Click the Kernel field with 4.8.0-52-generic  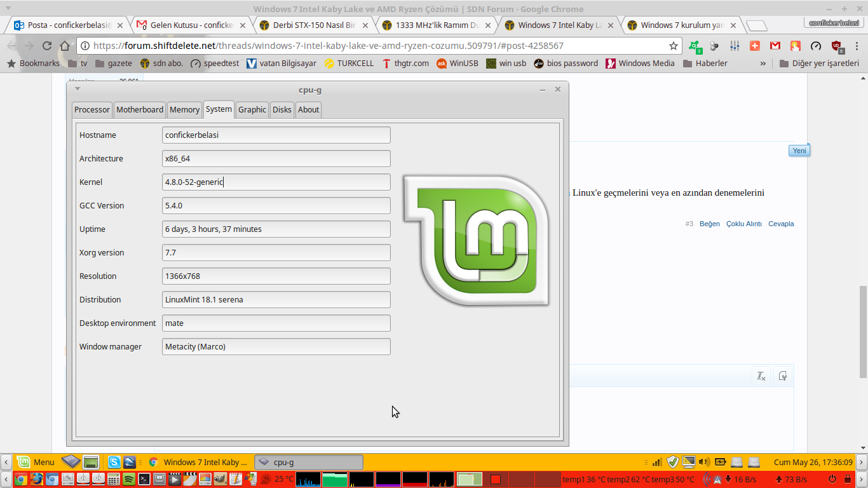click(x=276, y=182)
